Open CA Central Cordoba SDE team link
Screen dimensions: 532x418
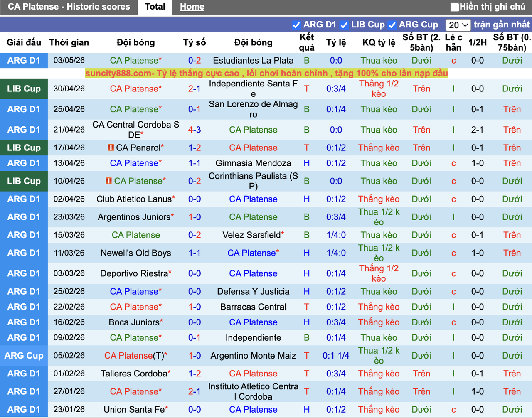[136, 130]
